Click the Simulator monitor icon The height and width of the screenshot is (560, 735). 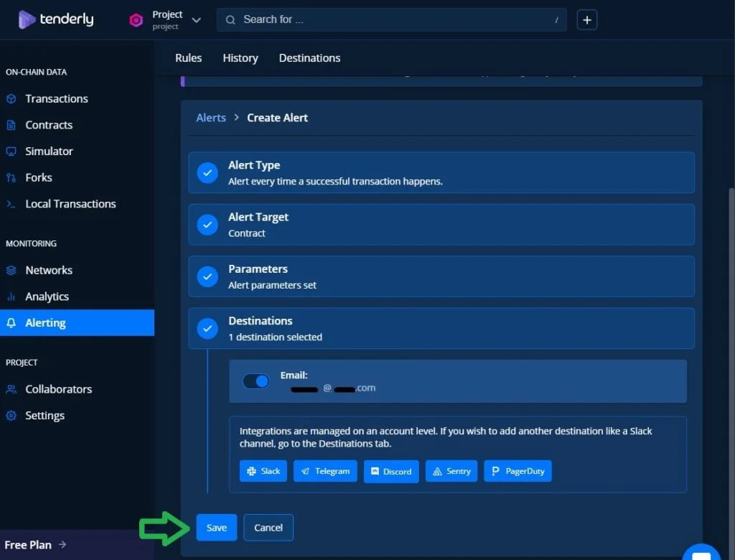[11, 151]
